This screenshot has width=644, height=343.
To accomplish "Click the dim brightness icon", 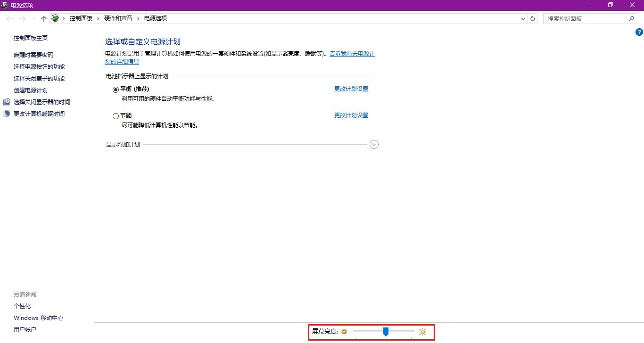I will pos(344,332).
